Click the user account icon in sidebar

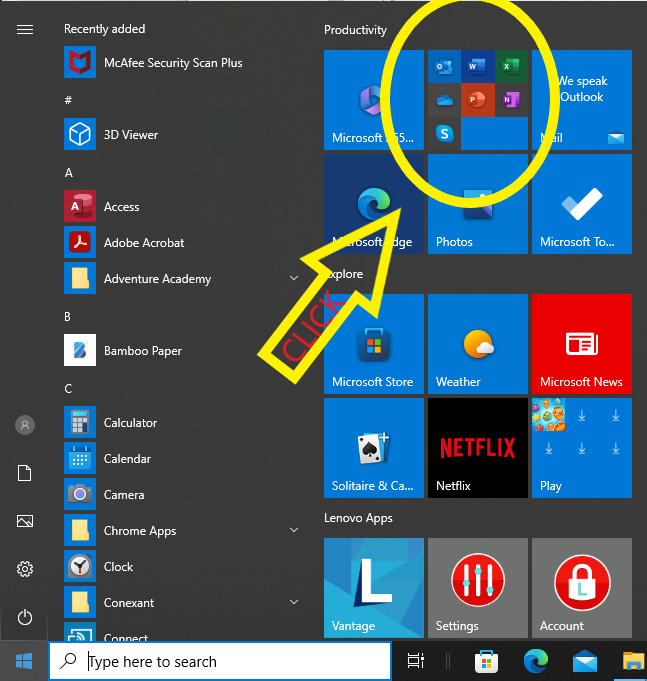[25, 425]
